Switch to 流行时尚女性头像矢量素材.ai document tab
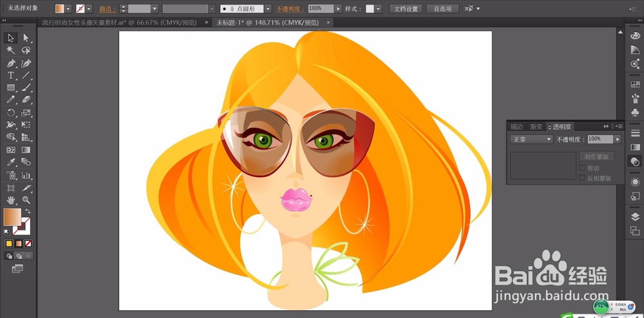The height and width of the screenshot is (318, 644). click(120, 23)
